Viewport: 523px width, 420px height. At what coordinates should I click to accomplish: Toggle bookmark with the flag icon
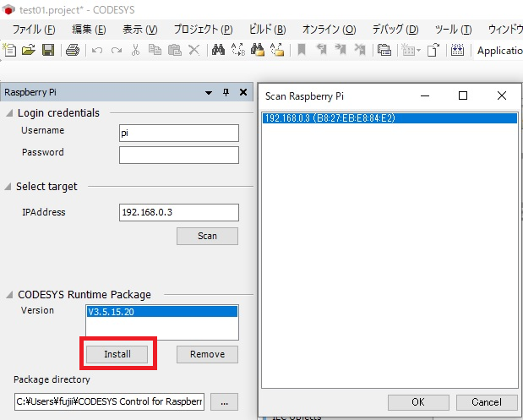tap(302, 50)
